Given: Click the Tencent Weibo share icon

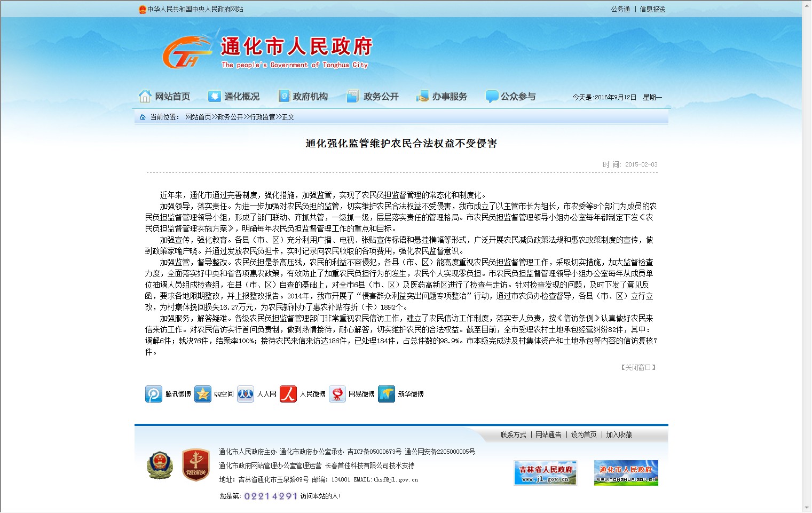Looking at the screenshot, I should [x=154, y=394].
